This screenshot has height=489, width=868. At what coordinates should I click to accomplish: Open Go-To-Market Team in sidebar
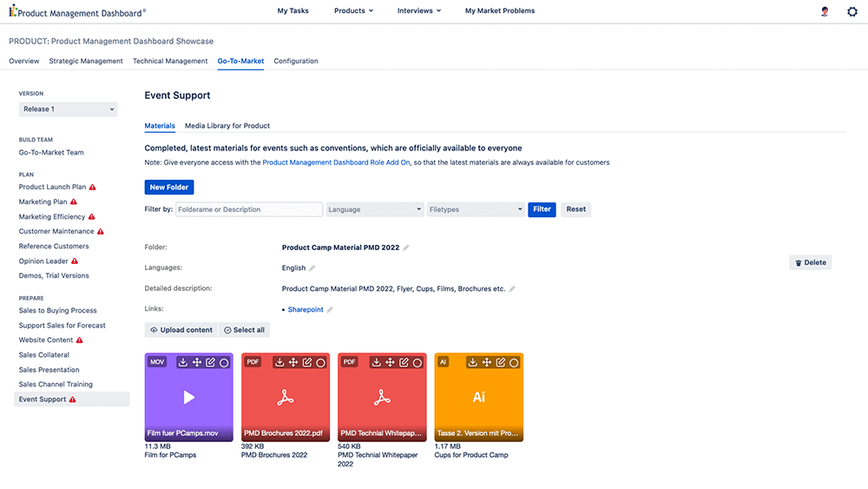tap(51, 152)
